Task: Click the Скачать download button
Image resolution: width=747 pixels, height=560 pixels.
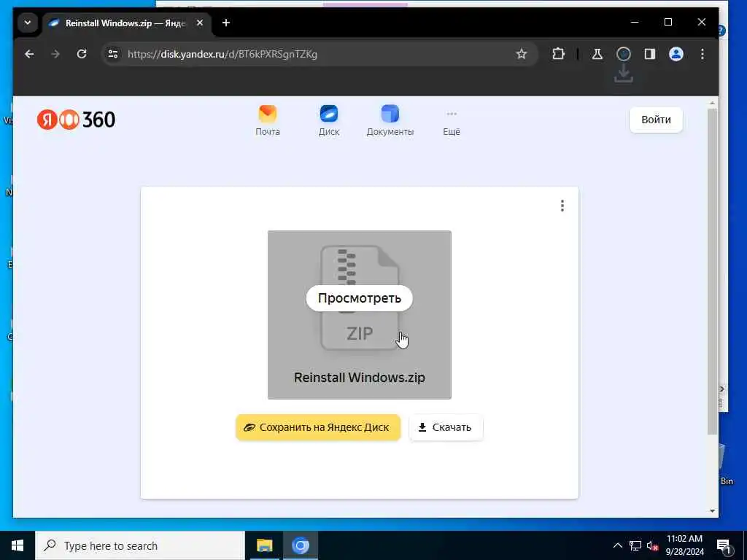Action: (446, 427)
